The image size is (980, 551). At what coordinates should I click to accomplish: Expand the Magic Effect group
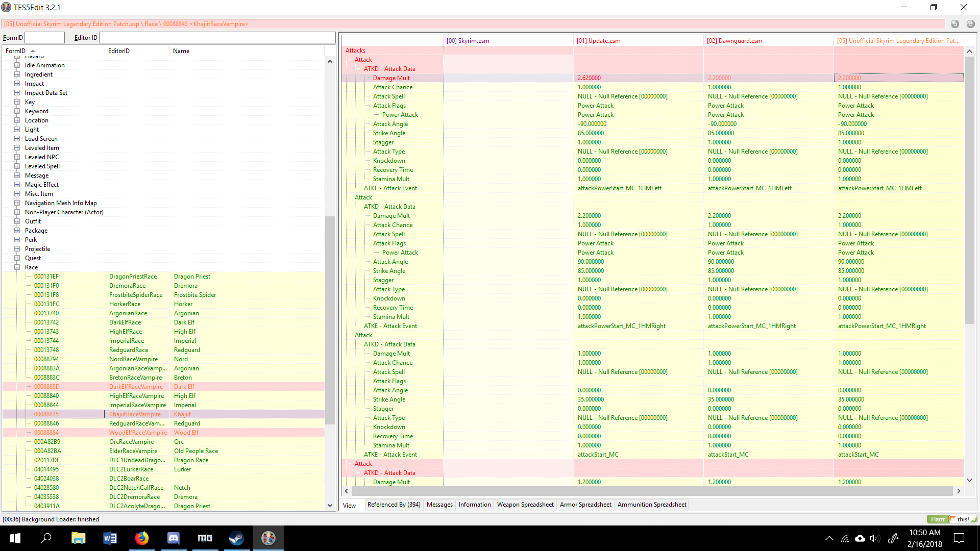click(17, 185)
